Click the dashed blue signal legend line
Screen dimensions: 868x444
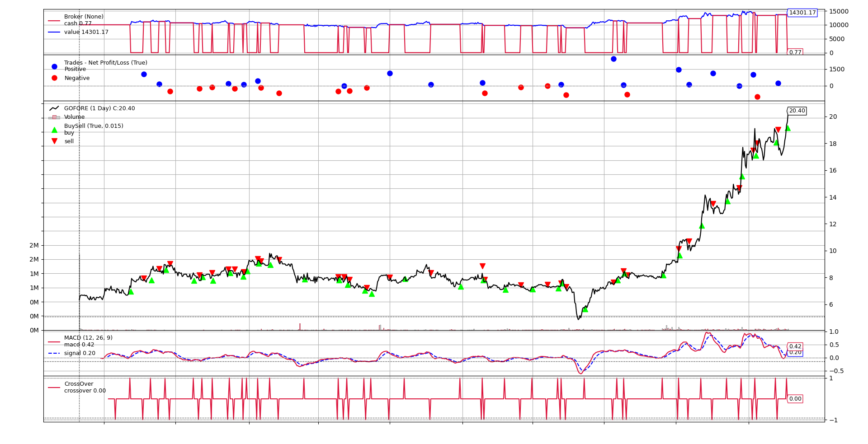pos(54,353)
